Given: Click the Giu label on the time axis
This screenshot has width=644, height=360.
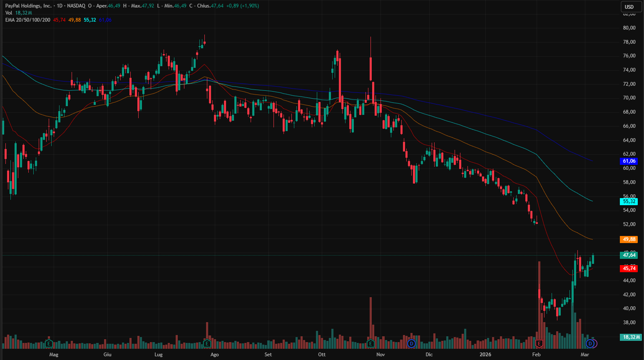Looking at the screenshot, I should point(107,355).
